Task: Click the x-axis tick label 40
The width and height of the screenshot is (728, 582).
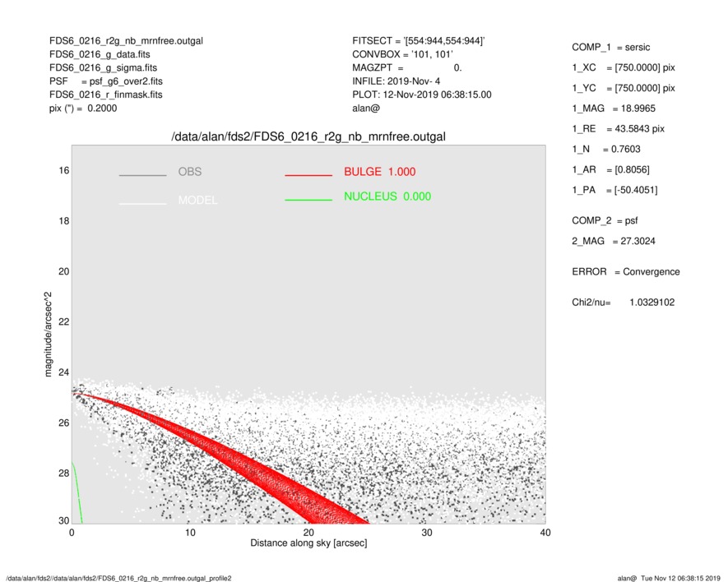Action: click(x=545, y=533)
